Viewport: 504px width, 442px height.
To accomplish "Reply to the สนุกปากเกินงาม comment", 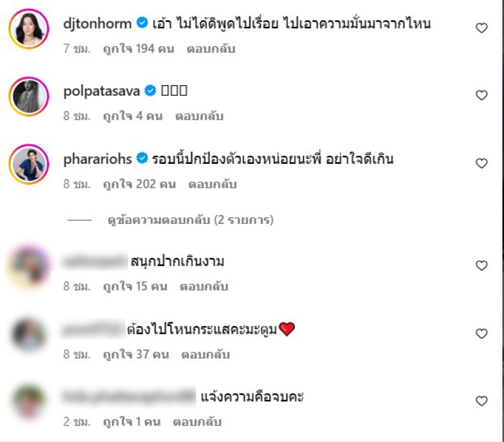I will tap(203, 286).
